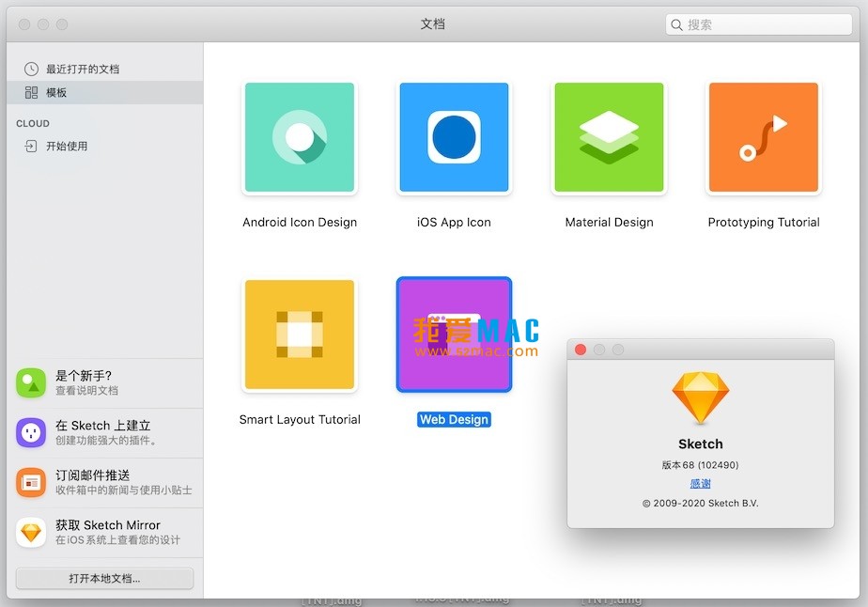Click the selected Web Design name label
This screenshot has height=607, width=868.
pyautogui.click(x=454, y=419)
